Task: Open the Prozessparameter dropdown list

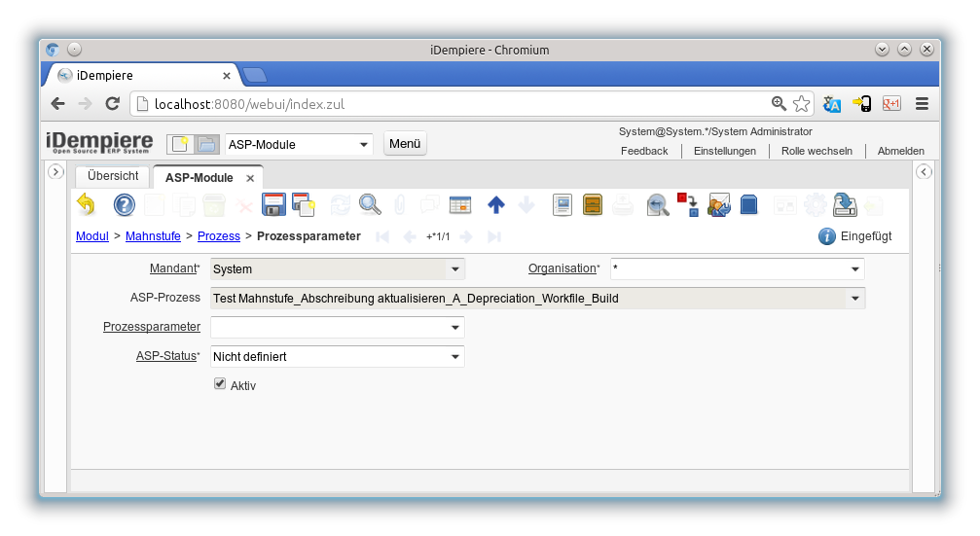Action: pos(454,328)
